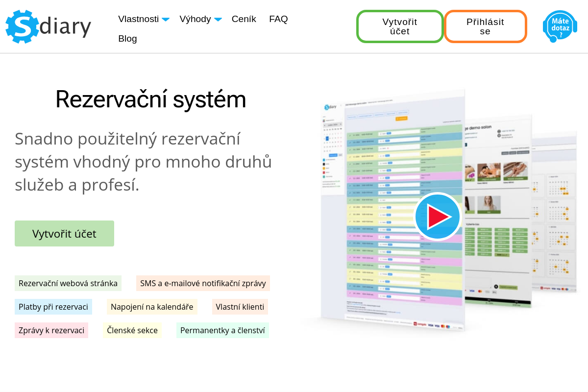
Task: Go to the FAQ page
Action: (x=278, y=19)
